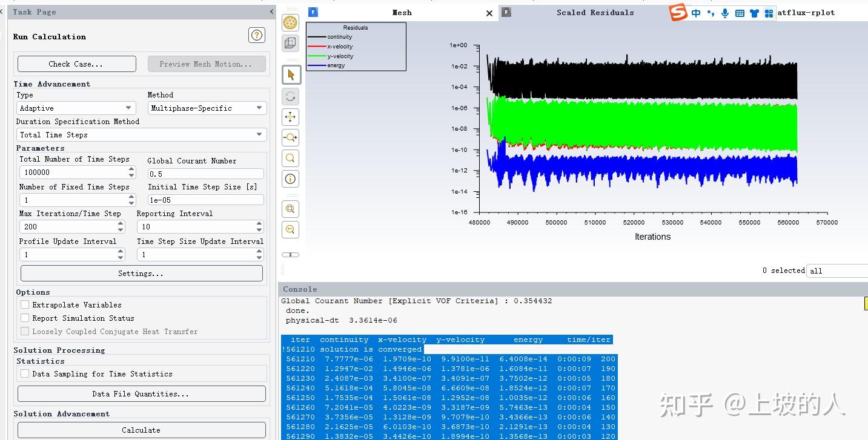Open Data File Quantities dialog
The image size is (868, 440).
[141, 394]
